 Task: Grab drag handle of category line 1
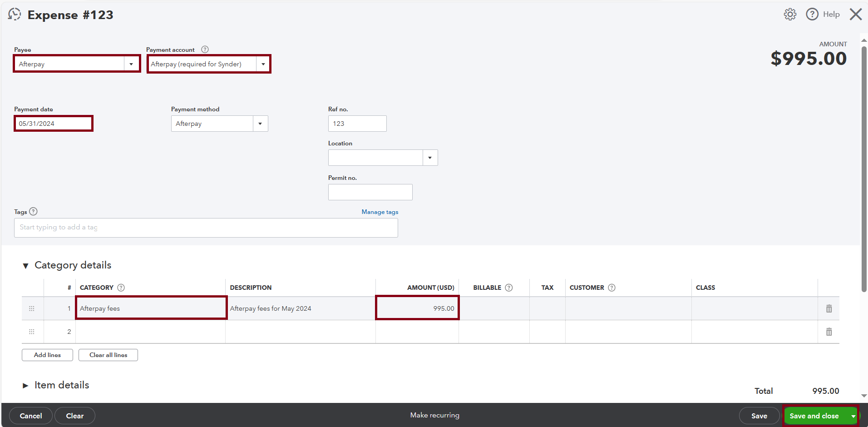32,308
